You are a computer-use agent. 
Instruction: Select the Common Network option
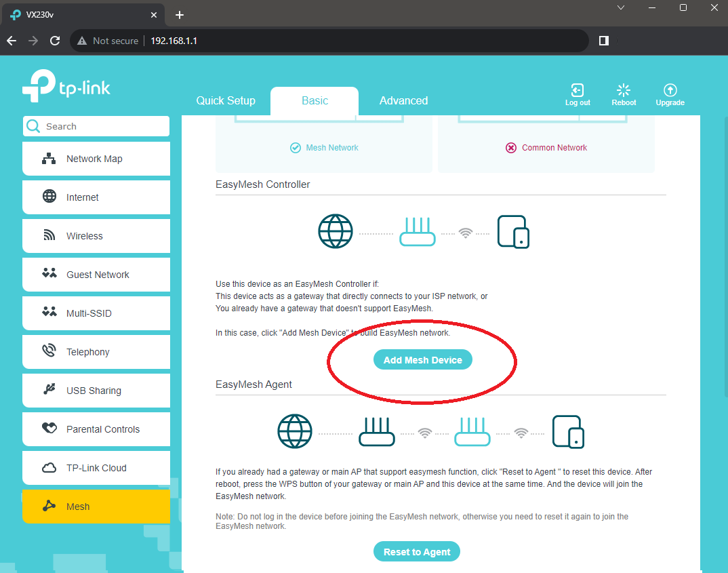546,148
